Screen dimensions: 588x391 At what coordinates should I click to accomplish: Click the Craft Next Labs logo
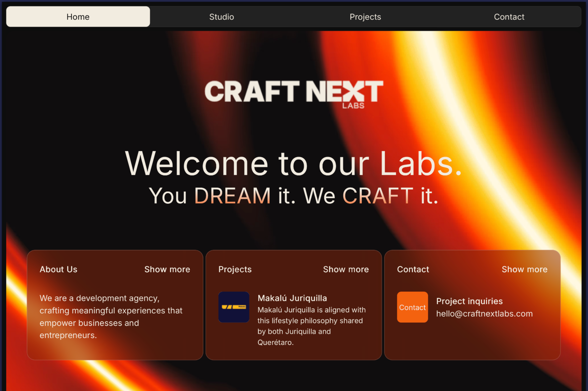294,94
